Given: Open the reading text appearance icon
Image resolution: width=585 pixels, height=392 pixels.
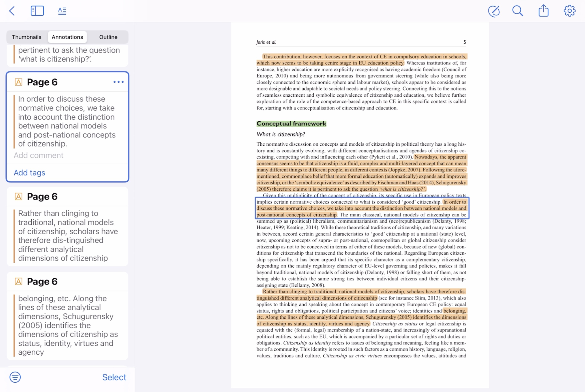Looking at the screenshot, I should tap(62, 11).
